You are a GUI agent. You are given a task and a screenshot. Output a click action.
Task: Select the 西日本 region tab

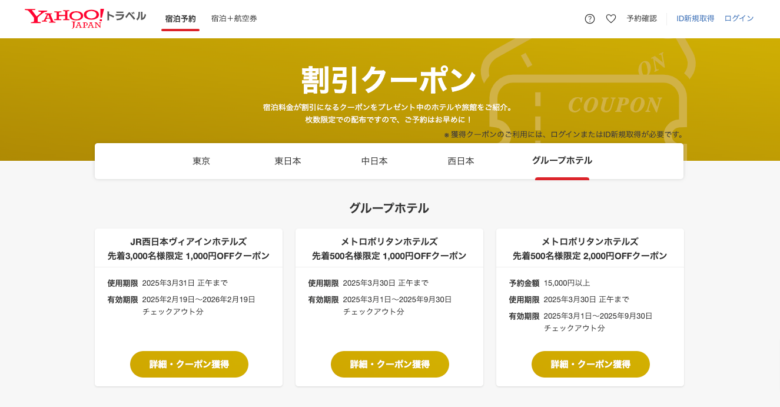pyautogui.click(x=461, y=161)
